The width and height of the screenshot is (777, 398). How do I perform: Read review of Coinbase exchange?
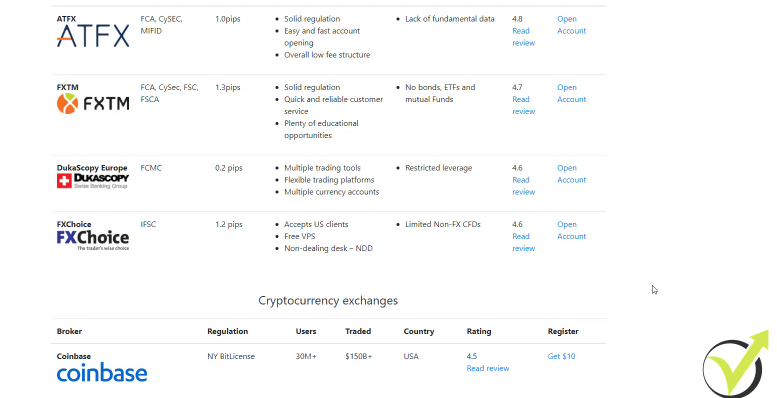pyautogui.click(x=488, y=368)
